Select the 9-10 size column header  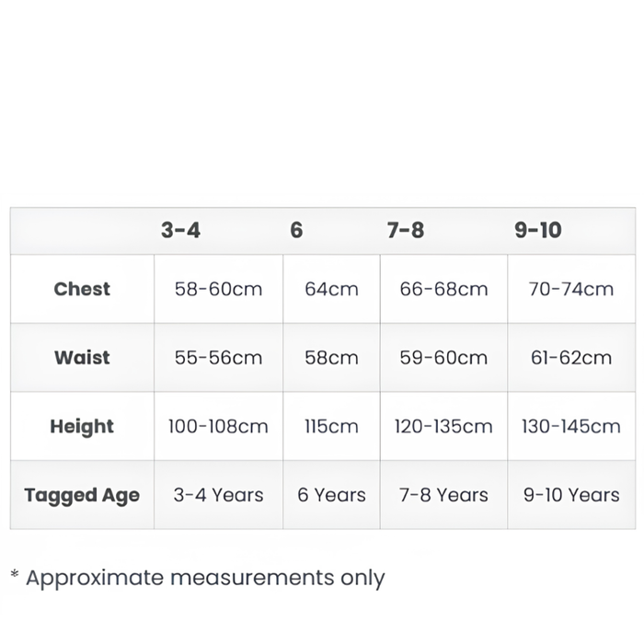(x=538, y=230)
